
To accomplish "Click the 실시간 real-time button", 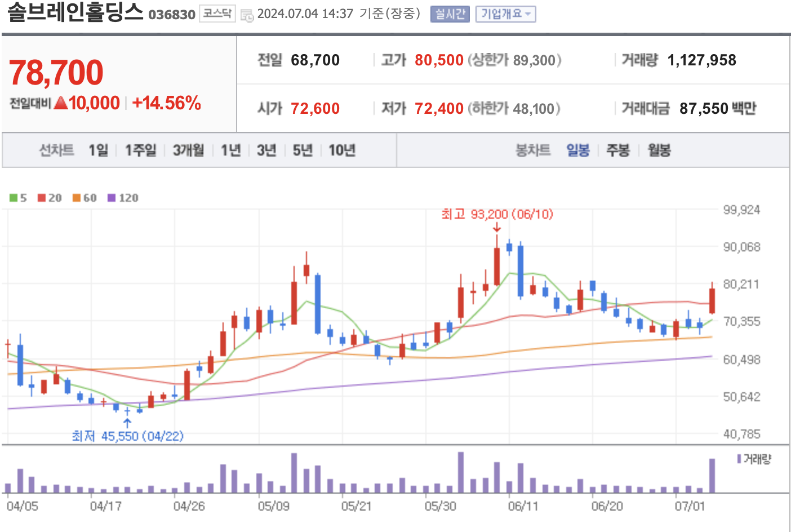I will pos(450,14).
